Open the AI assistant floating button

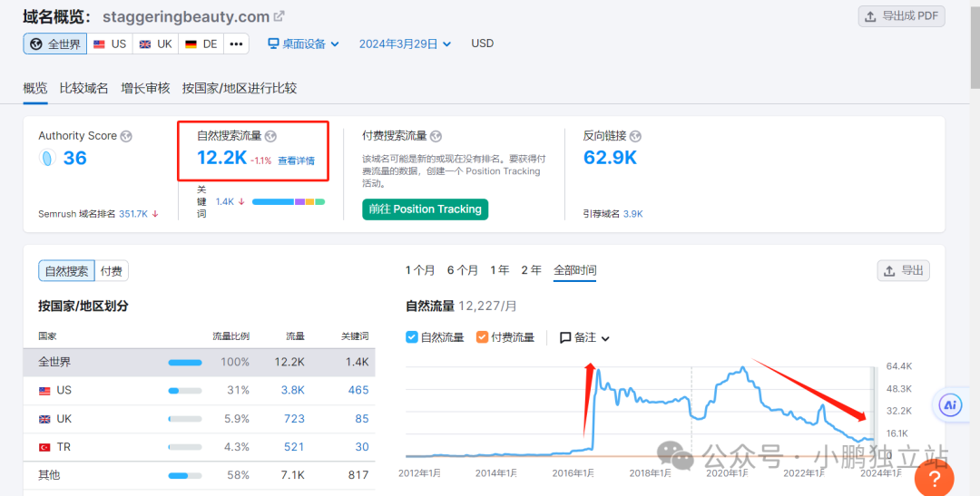pos(950,404)
